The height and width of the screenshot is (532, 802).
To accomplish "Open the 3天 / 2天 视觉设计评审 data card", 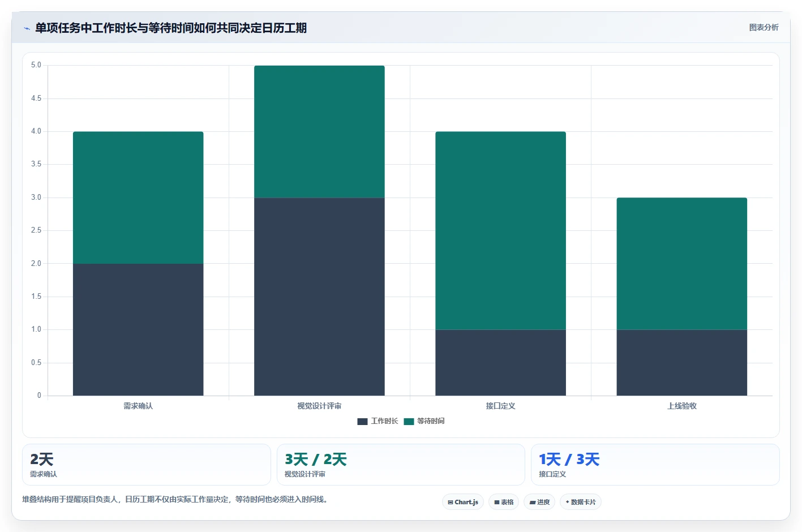I will click(x=401, y=465).
